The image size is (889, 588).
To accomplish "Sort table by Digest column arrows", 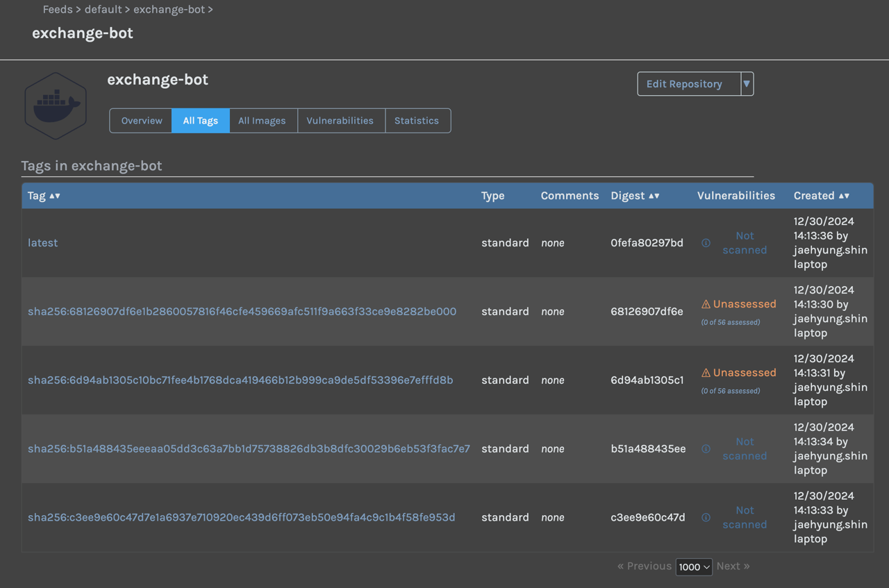I will click(x=654, y=196).
